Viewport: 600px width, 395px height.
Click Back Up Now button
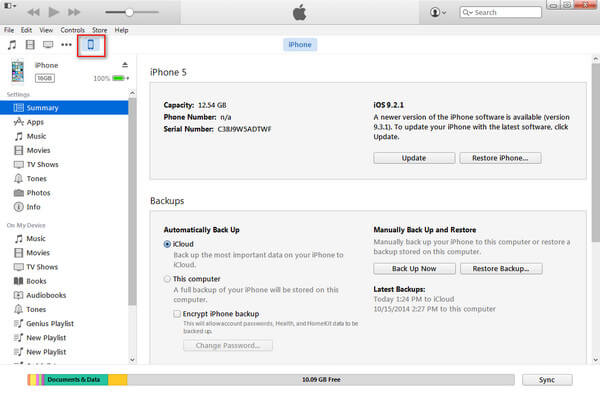coord(414,269)
